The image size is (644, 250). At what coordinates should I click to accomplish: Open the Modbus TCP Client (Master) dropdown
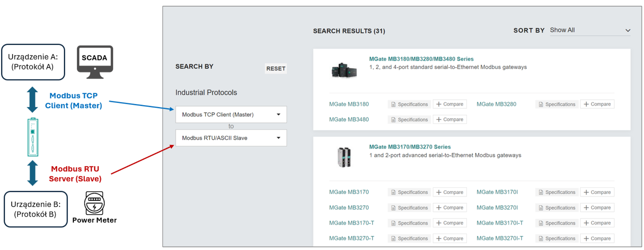(231, 115)
